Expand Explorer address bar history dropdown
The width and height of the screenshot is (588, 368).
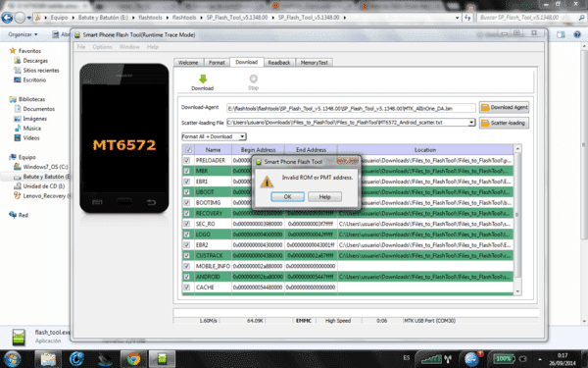point(457,18)
